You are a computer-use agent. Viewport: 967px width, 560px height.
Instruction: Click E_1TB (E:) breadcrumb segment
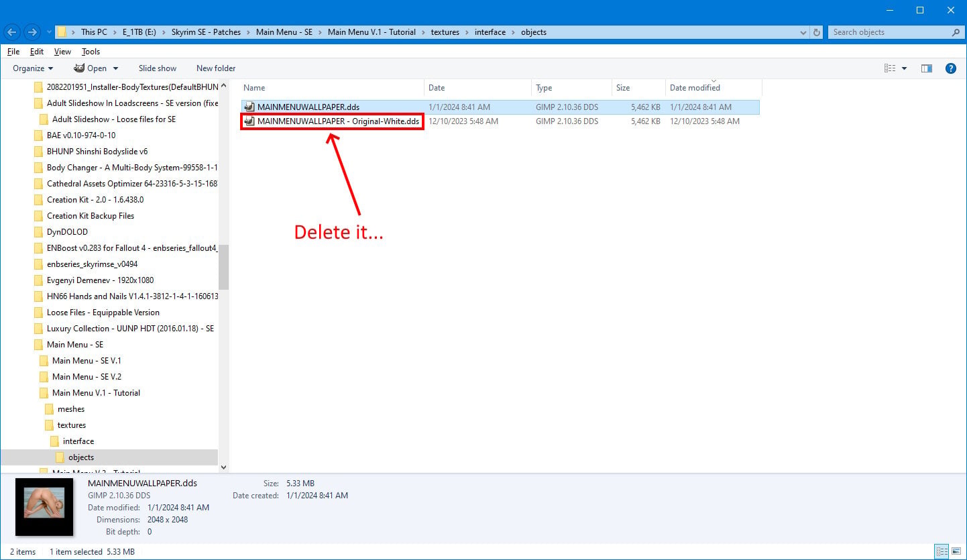(139, 32)
